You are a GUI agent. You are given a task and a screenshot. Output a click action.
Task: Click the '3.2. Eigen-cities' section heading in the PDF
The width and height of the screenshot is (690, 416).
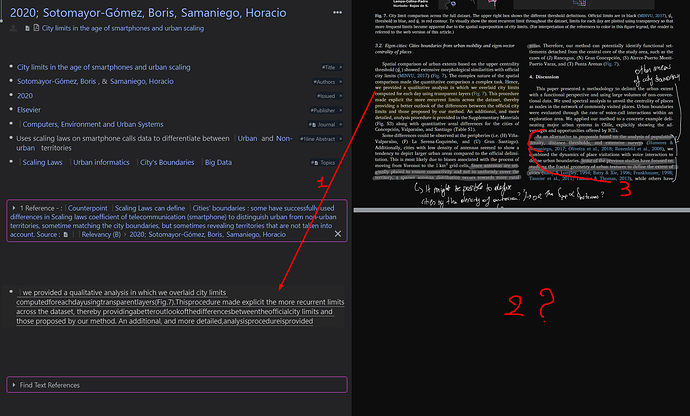pos(444,48)
